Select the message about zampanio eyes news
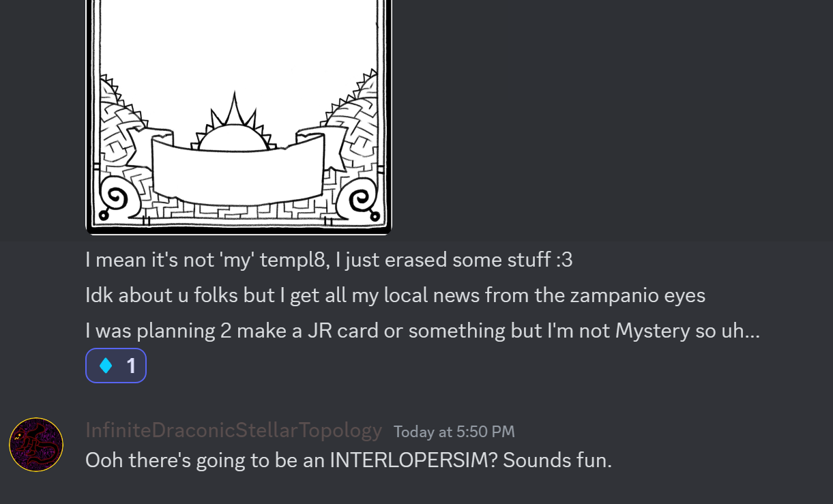Viewport: 833px width, 504px height. coord(396,295)
